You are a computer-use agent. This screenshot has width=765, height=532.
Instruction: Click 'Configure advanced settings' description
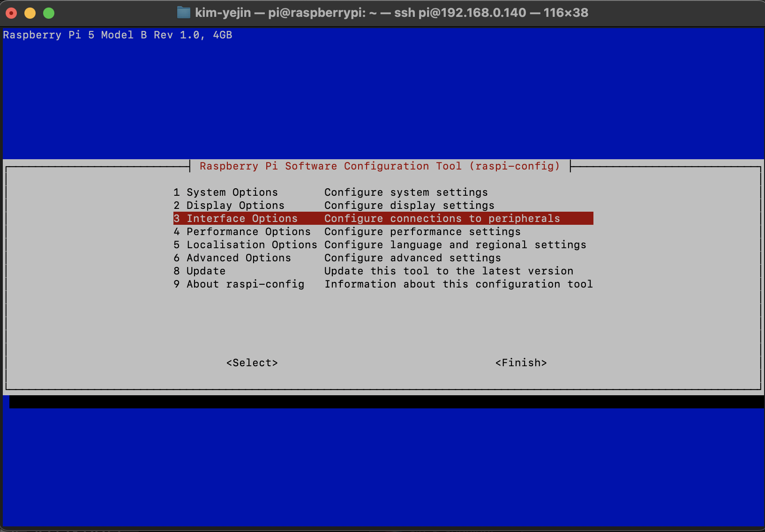pos(412,258)
